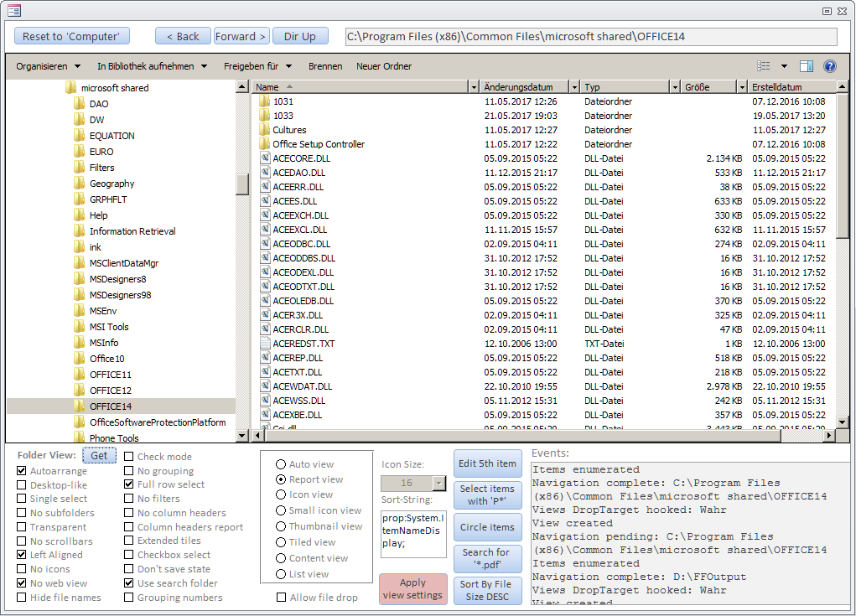856x616 pixels.
Task: Click the folder icon of folder 1031
Action: point(265,101)
